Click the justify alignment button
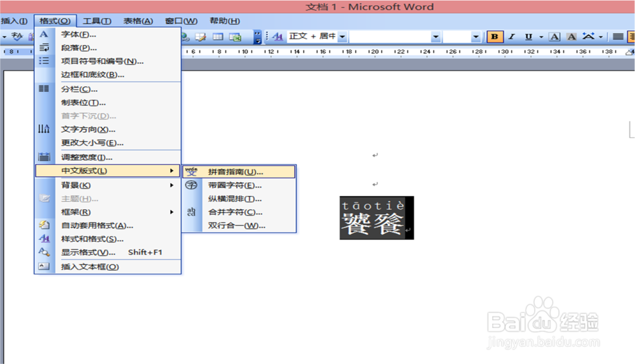 click(618, 37)
